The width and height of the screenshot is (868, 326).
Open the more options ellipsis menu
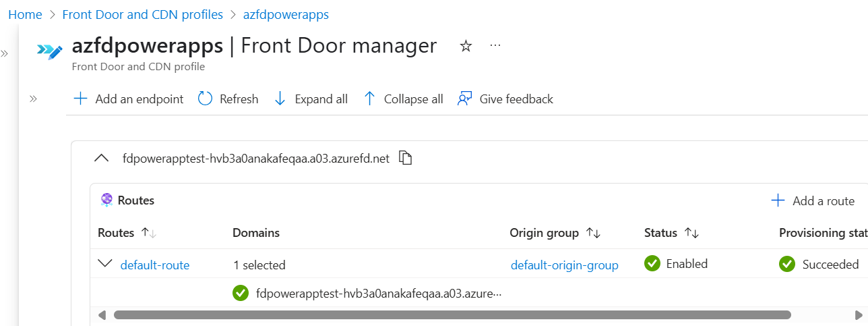click(x=495, y=45)
